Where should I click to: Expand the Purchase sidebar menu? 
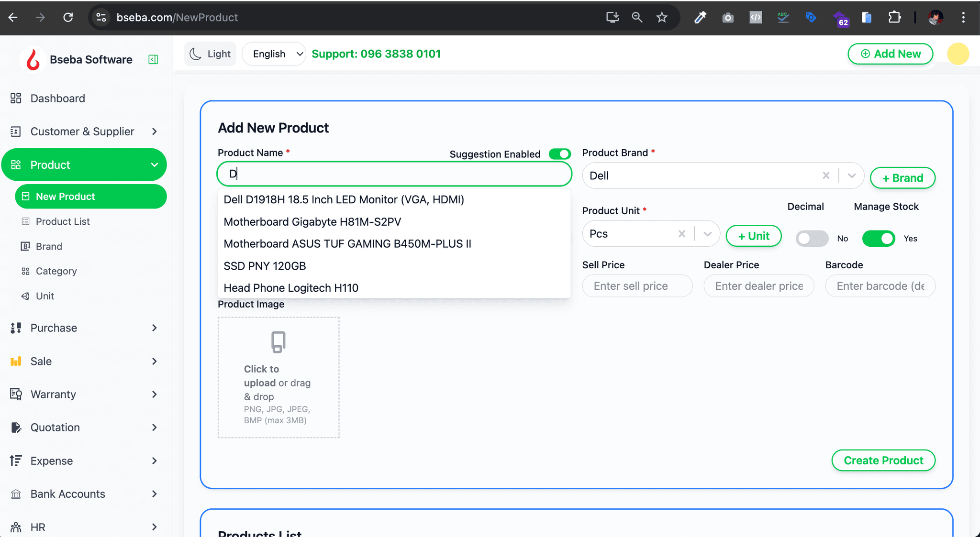click(84, 328)
